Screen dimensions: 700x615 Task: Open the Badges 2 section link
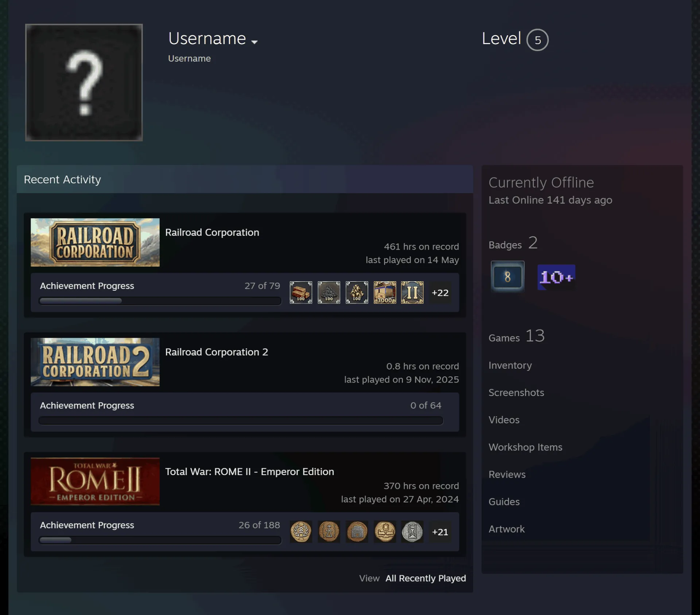coord(513,243)
